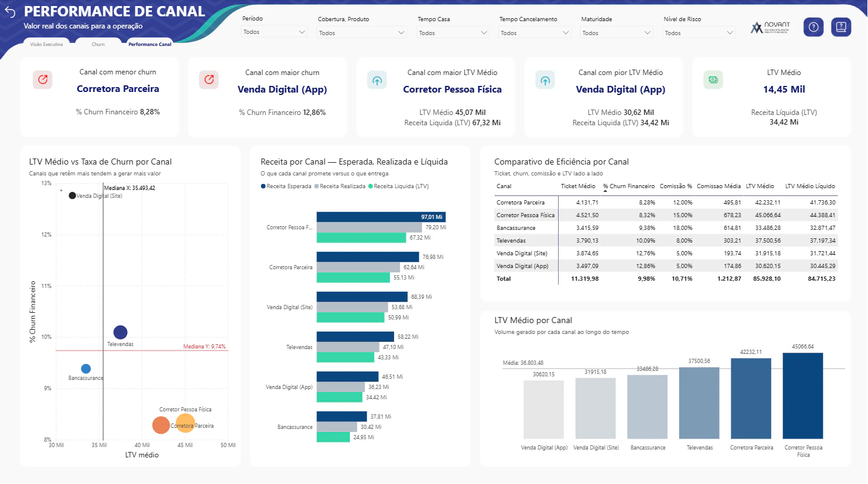Switch to the Visão Executiva tab
868x484 pixels.
click(47, 44)
